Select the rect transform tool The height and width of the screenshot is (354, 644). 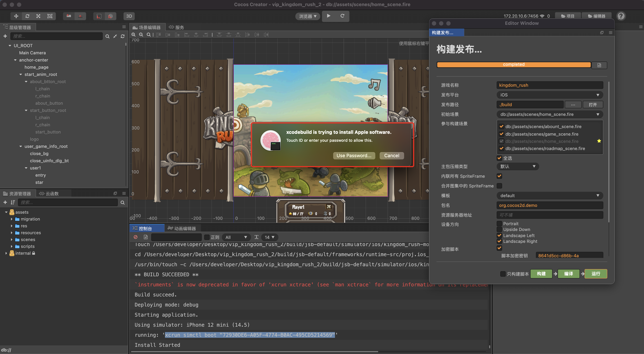(x=50, y=16)
